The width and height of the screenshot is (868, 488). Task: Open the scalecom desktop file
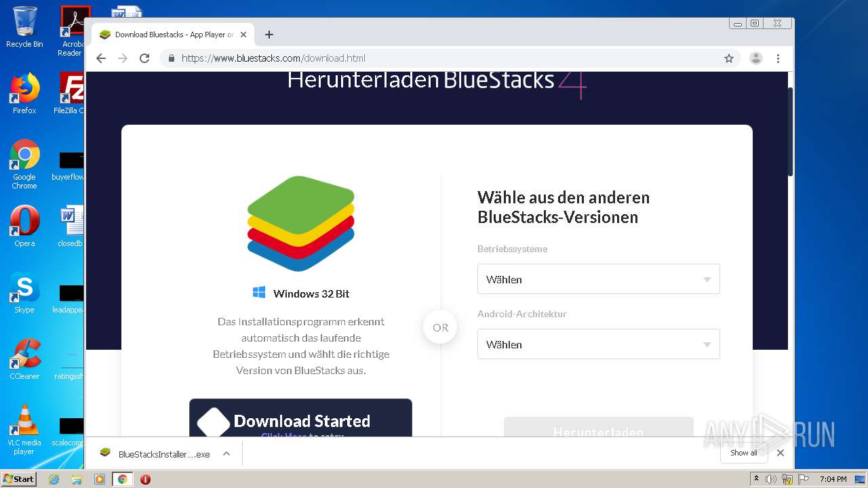tap(69, 432)
